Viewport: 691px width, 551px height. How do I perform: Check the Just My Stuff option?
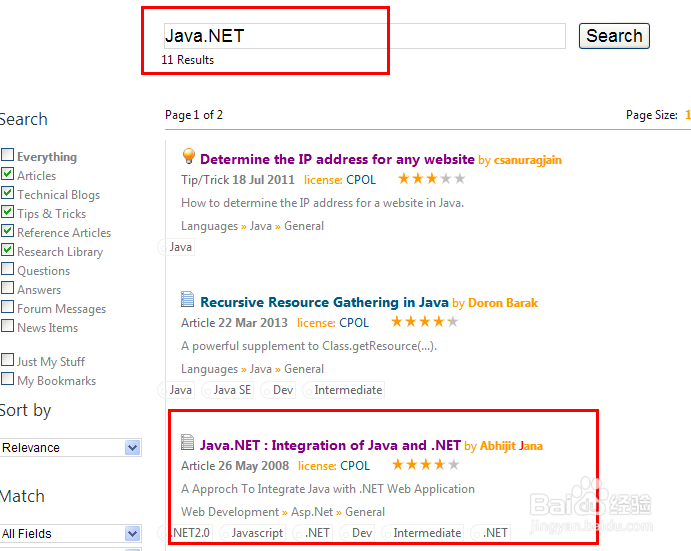8,361
